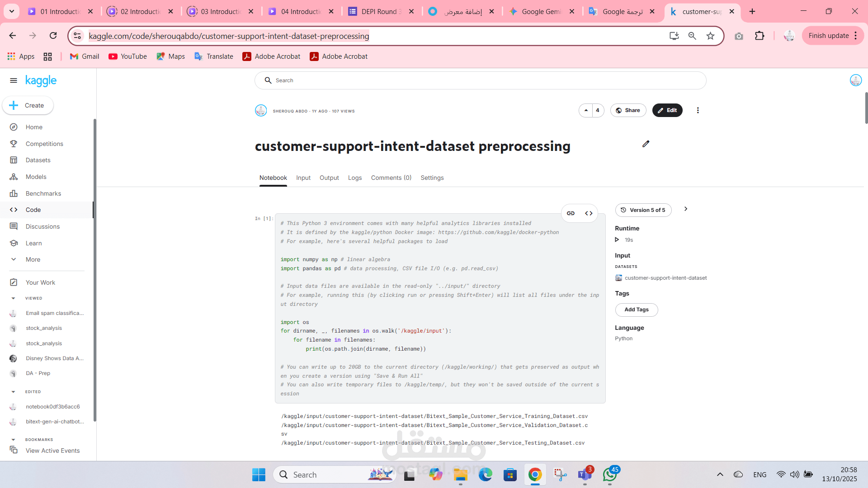Copy the cell link using the chain icon
This screenshot has height=488, width=868.
pyautogui.click(x=571, y=213)
